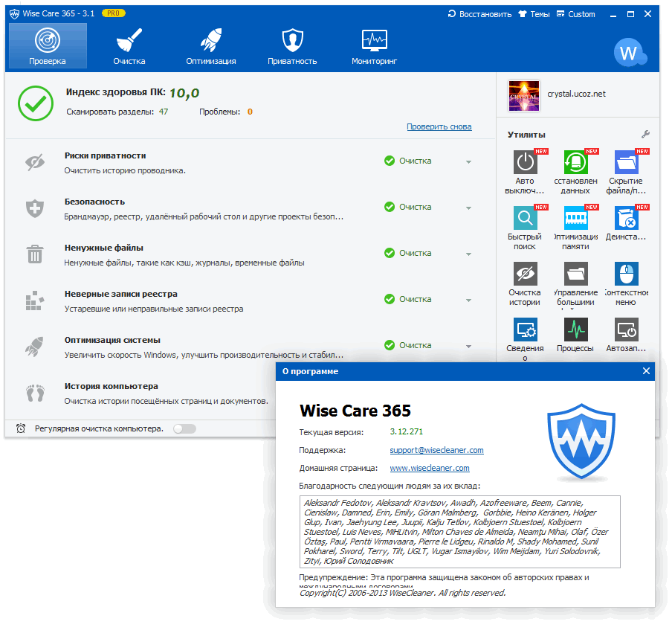Launch the Деинсталлятор utility
The height and width of the screenshot is (633, 672).
pos(626,224)
